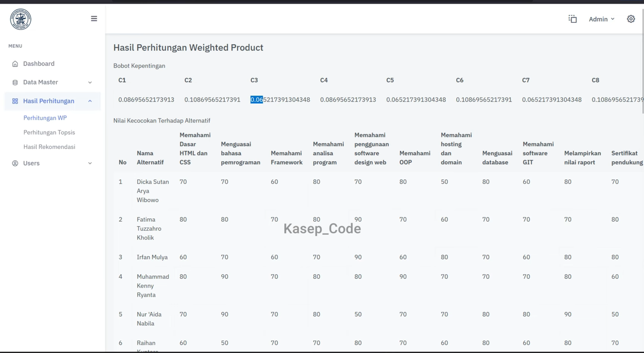Image resolution: width=644 pixels, height=353 pixels.
Task: Toggle the hamburger menu icon
Action: tap(94, 19)
